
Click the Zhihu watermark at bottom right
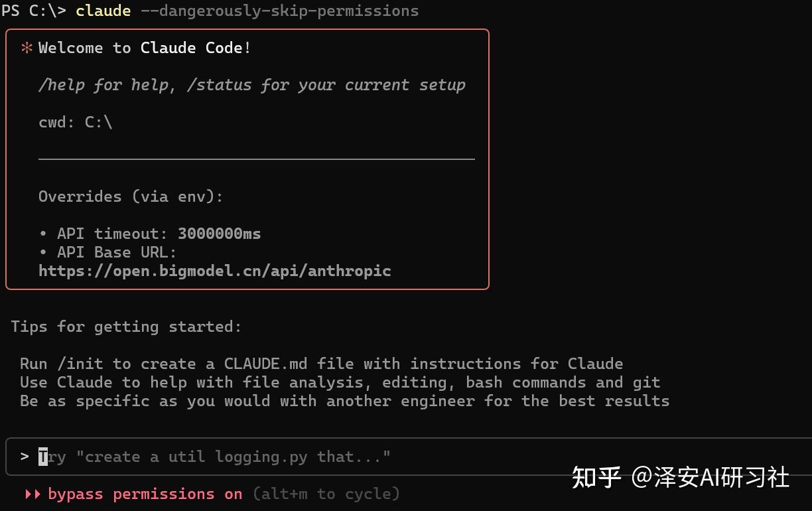pos(681,477)
